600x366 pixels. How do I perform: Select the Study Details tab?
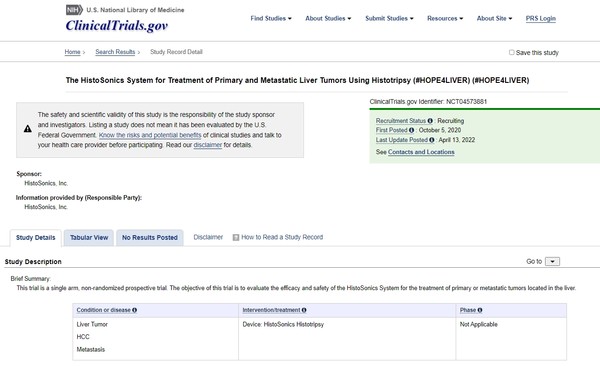pyautogui.click(x=36, y=238)
